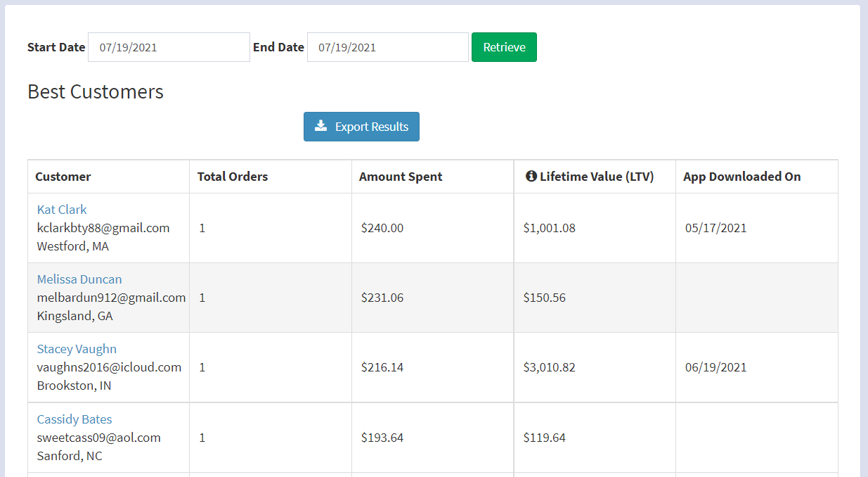This screenshot has height=477, width=868.
Task: Click the End Date label
Action: [x=278, y=47]
